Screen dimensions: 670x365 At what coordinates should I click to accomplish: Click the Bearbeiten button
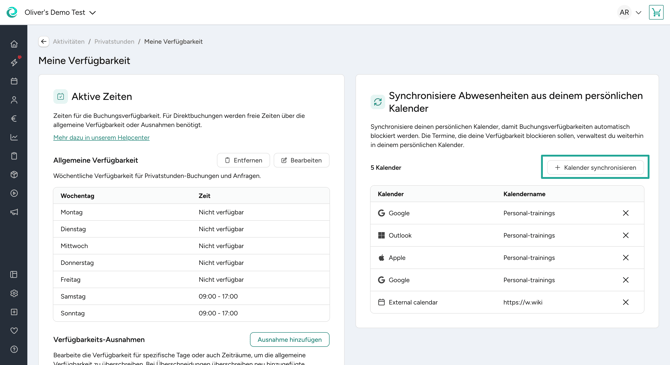click(x=301, y=160)
